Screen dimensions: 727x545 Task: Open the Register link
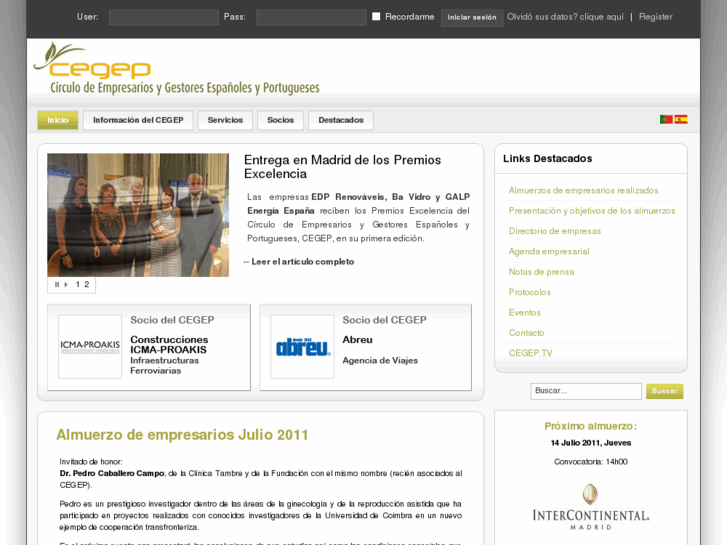coord(655,17)
